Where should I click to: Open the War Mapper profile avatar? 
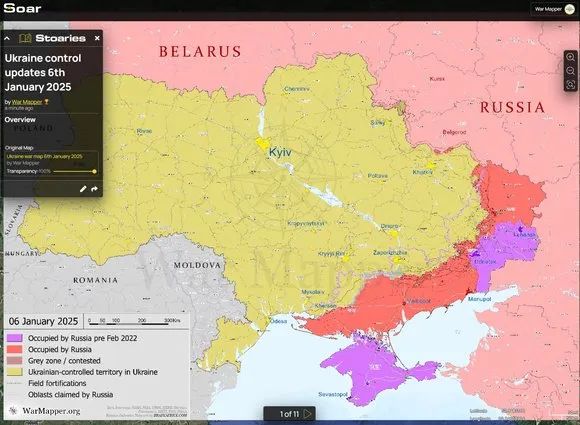570,9
